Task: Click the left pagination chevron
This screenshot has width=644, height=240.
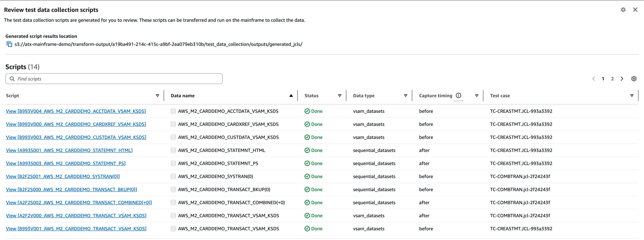Action: (594, 79)
